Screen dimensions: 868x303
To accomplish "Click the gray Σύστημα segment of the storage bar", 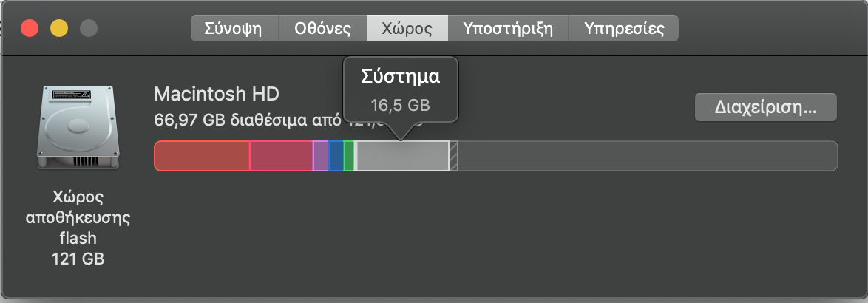I will 403,156.
